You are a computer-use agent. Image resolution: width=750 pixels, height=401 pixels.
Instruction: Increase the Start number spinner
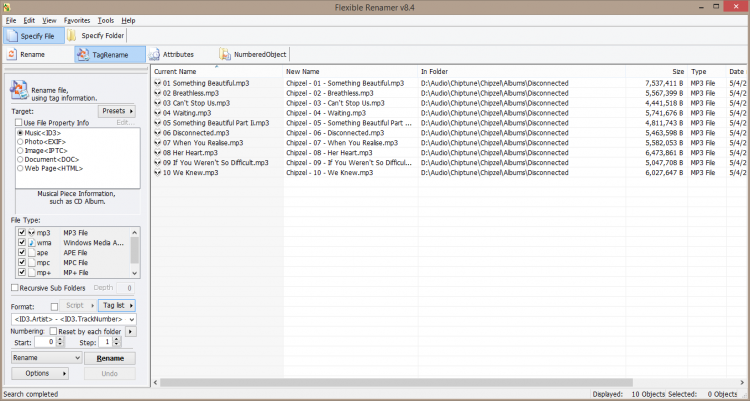click(60, 339)
